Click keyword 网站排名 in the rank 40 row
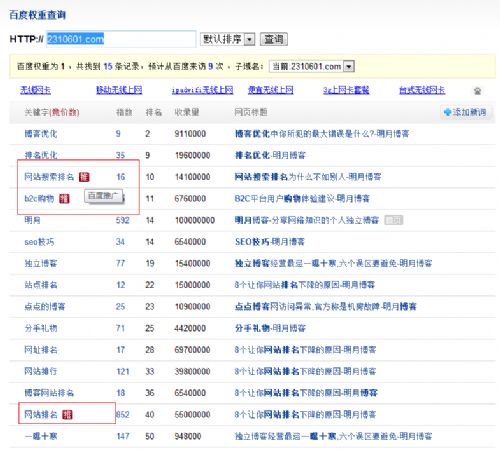Screen dimensions: 500x450 (41, 415)
